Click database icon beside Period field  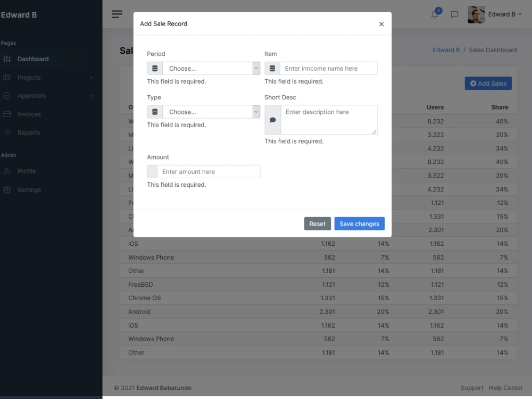point(155,68)
